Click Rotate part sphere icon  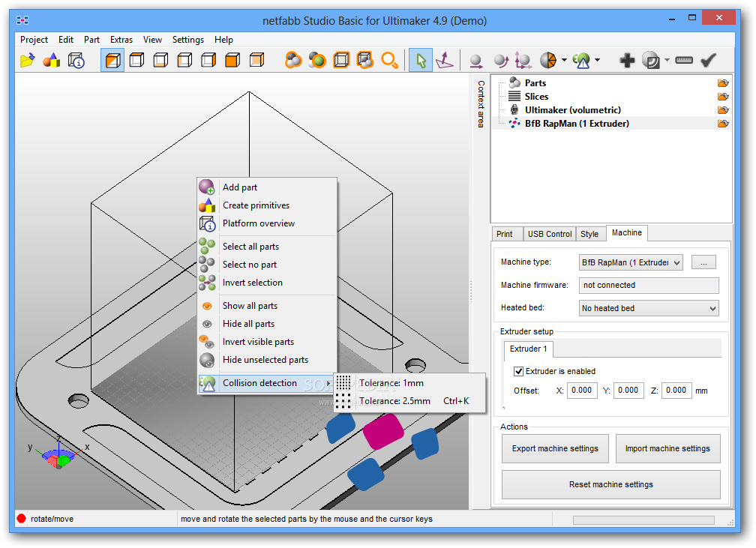point(501,61)
